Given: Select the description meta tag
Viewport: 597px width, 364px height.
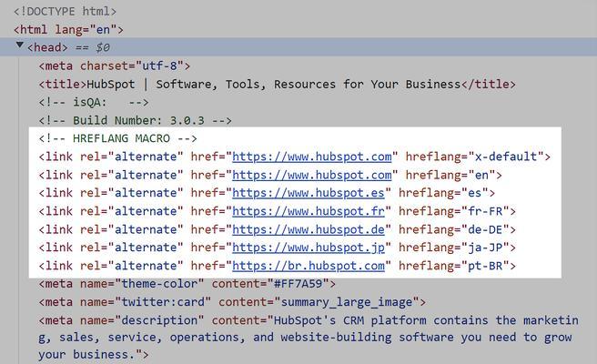Looking at the screenshot, I should point(309,338).
